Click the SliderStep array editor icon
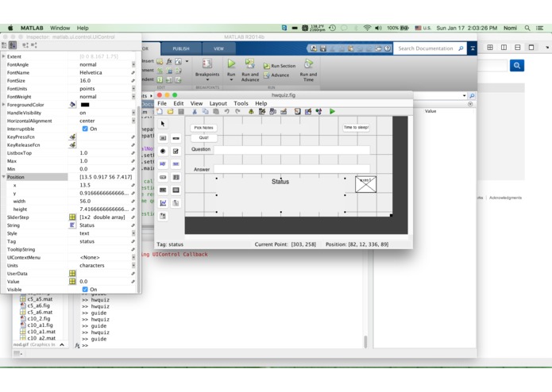 72,217
